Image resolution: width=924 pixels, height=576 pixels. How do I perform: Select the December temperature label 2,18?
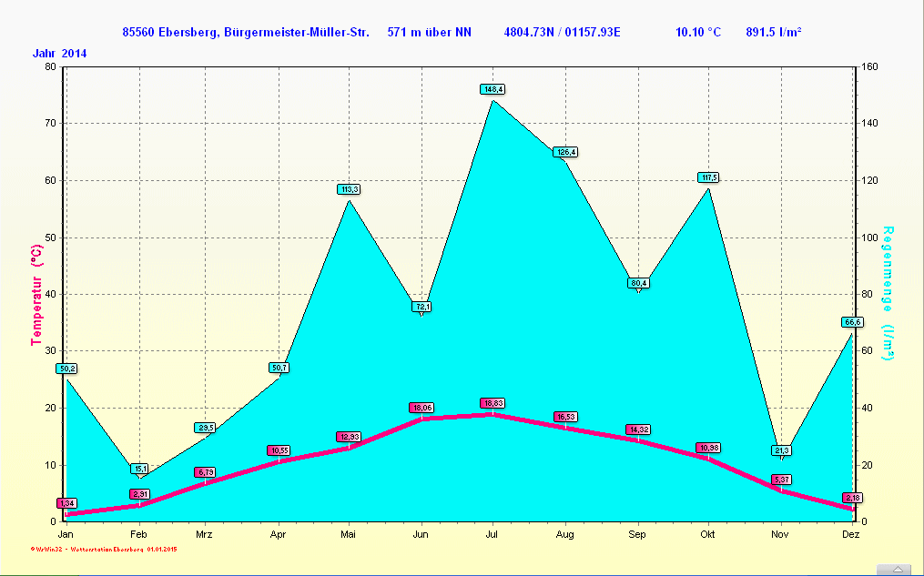(852, 498)
